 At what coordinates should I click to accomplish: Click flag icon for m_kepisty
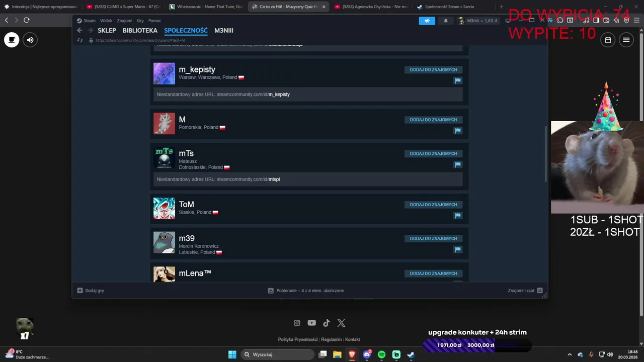pyautogui.click(x=458, y=80)
